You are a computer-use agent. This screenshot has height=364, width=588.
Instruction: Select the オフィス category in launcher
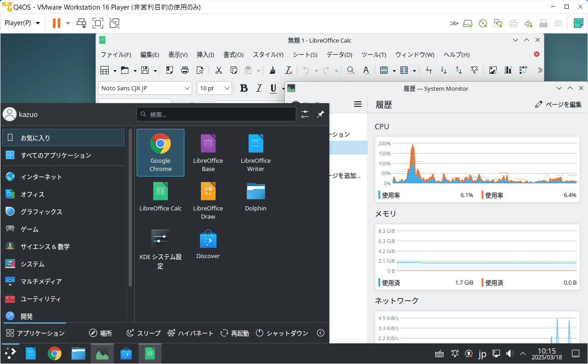[63, 194]
